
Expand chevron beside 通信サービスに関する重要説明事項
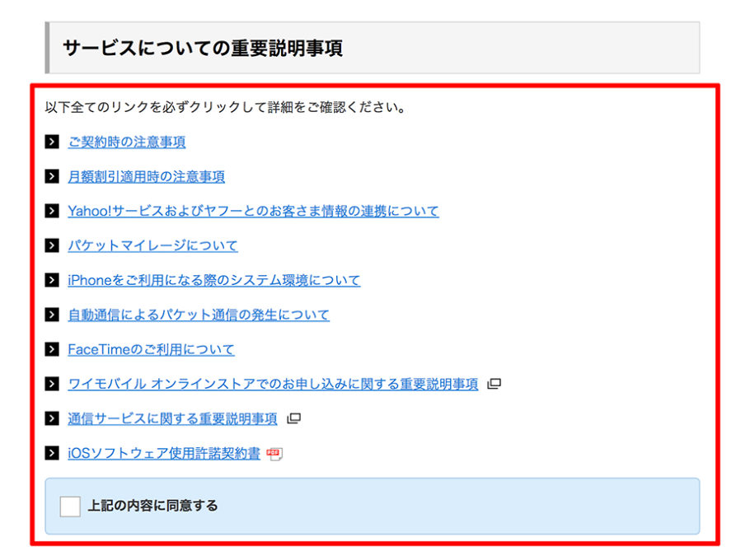(x=52, y=418)
